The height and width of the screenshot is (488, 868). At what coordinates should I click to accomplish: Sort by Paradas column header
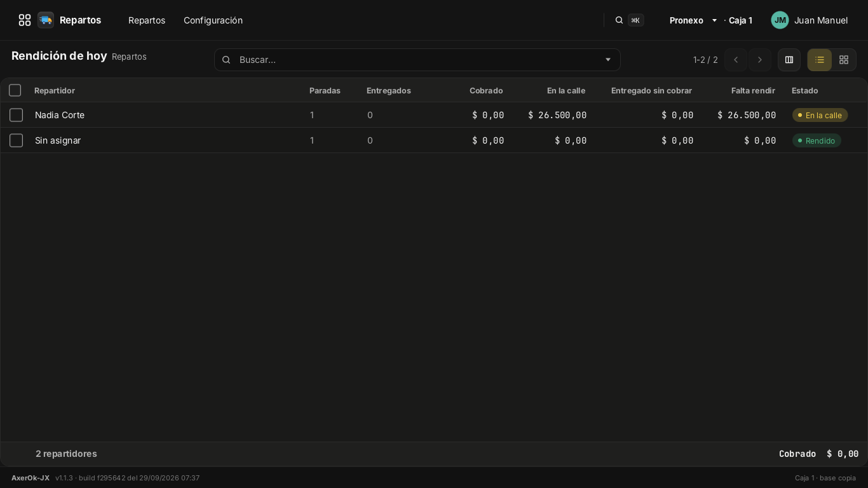325,90
